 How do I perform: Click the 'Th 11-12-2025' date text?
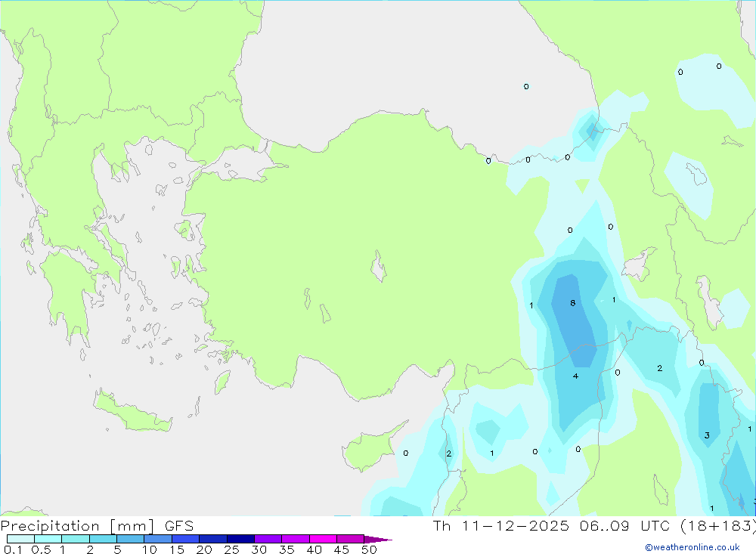pos(501,526)
